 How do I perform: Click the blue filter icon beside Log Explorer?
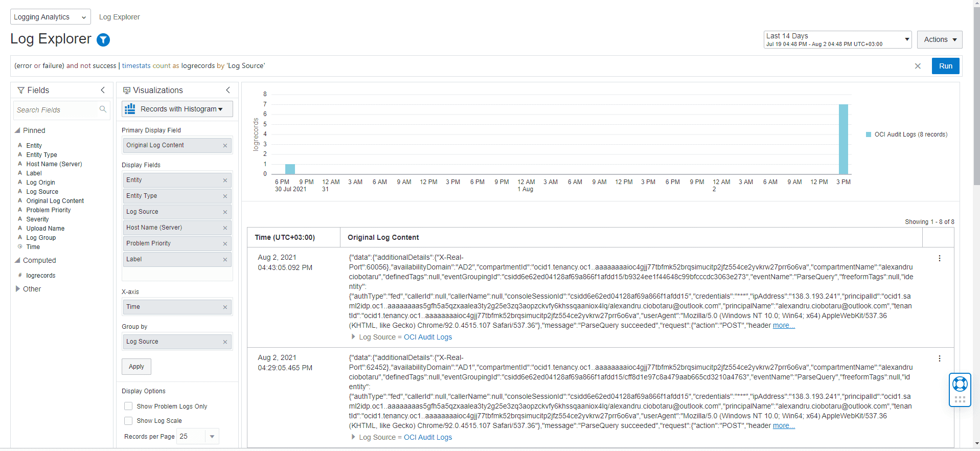click(x=103, y=40)
